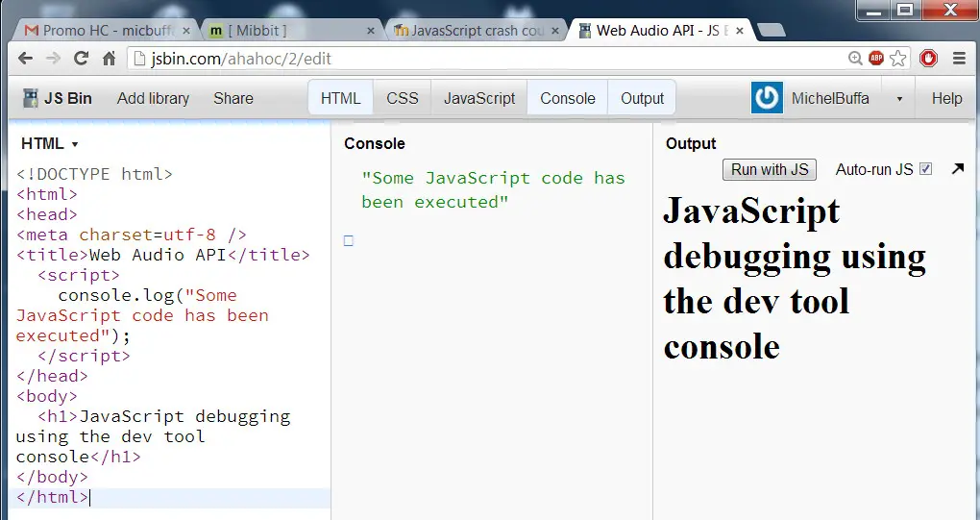Click the closing </script> tag line
This screenshot has width=980, height=520.
click(x=84, y=356)
